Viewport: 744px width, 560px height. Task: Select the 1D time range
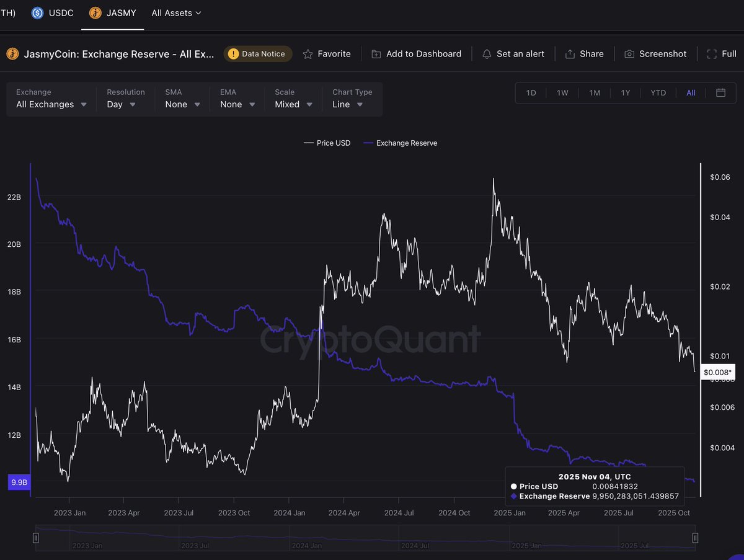coord(531,93)
